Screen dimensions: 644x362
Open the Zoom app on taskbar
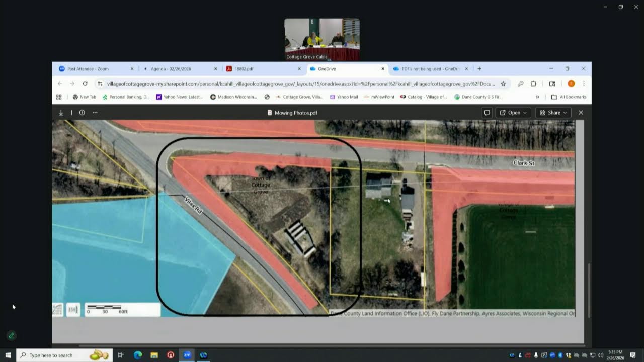click(187, 355)
